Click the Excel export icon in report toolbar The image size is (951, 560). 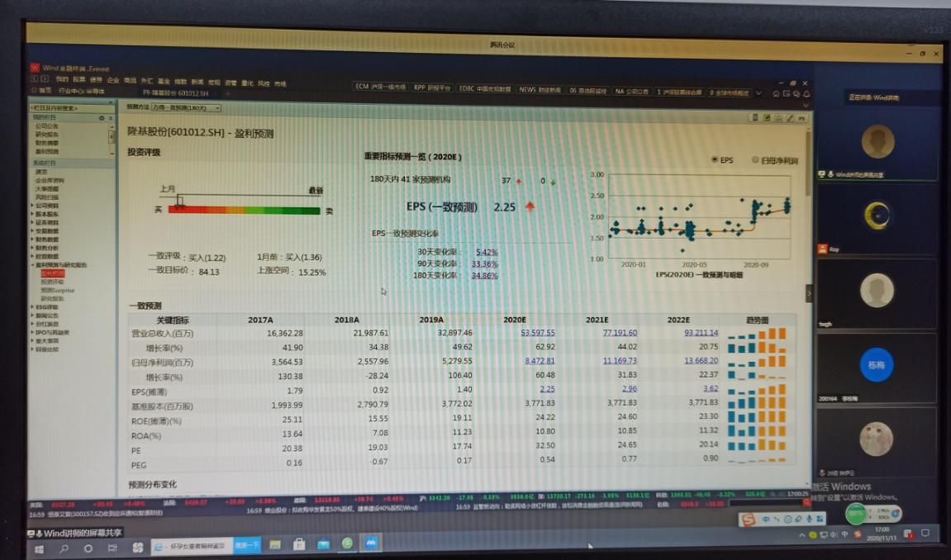767,117
